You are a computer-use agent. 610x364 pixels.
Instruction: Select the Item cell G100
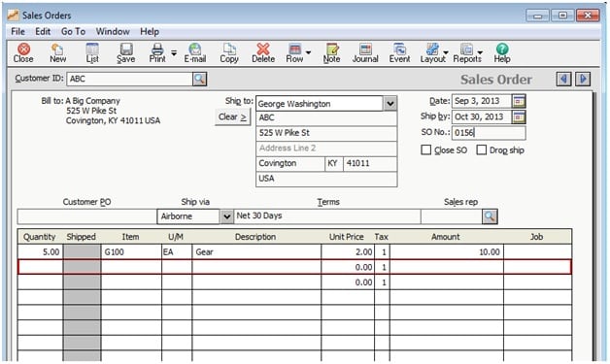click(131, 252)
